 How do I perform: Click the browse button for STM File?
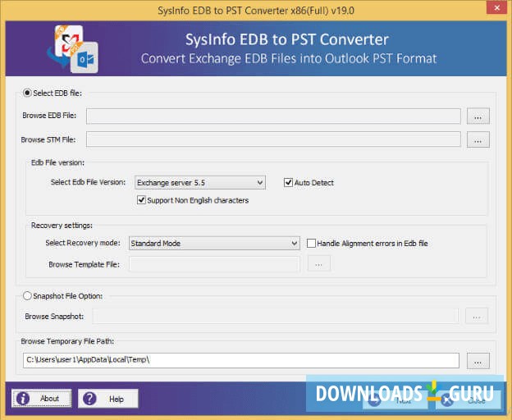coord(478,140)
